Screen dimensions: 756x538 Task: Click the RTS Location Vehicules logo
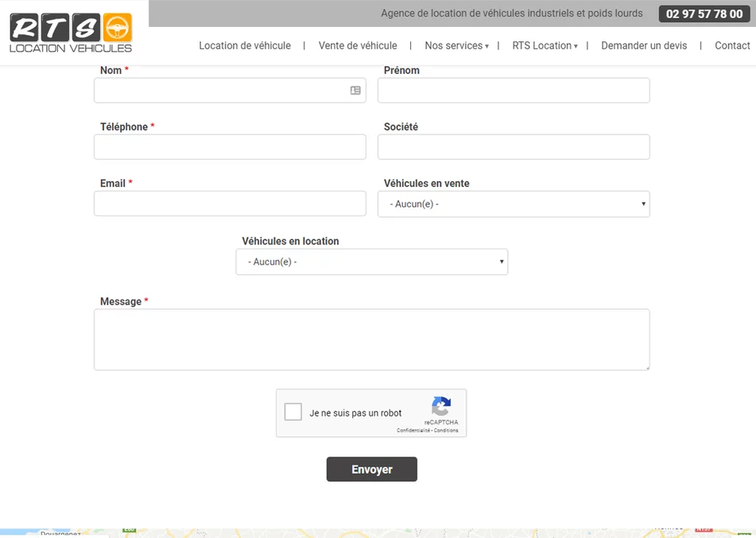(71, 33)
